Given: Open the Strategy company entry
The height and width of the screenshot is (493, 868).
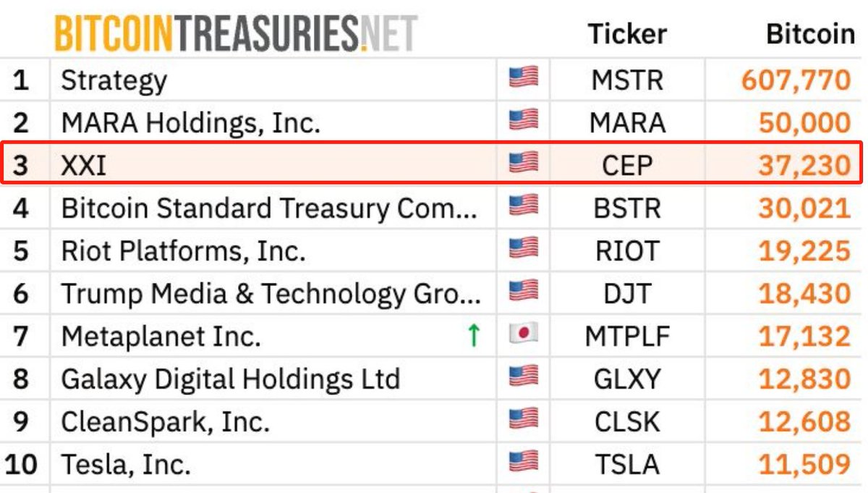Looking at the screenshot, I should [114, 80].
